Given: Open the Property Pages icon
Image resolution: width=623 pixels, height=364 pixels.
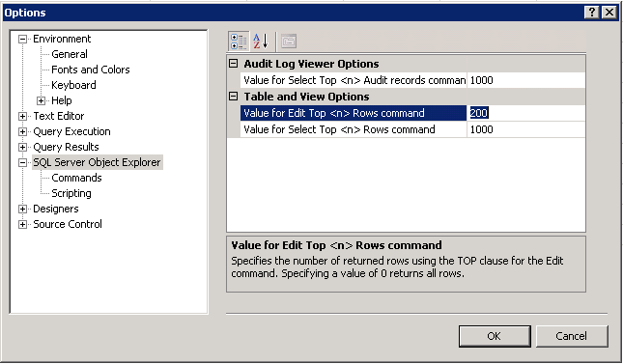Looking at the screenshot, I should click(x=289, y=41).
